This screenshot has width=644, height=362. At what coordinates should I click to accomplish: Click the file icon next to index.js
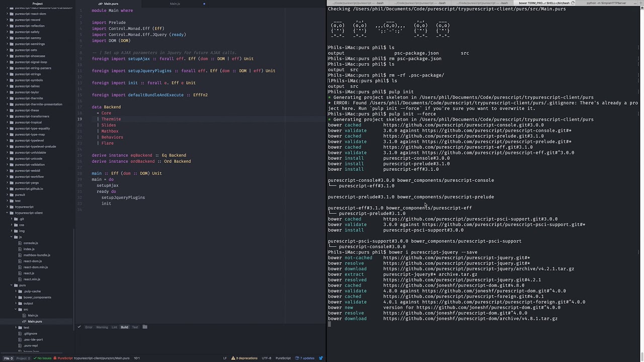(x=21, y=249)
